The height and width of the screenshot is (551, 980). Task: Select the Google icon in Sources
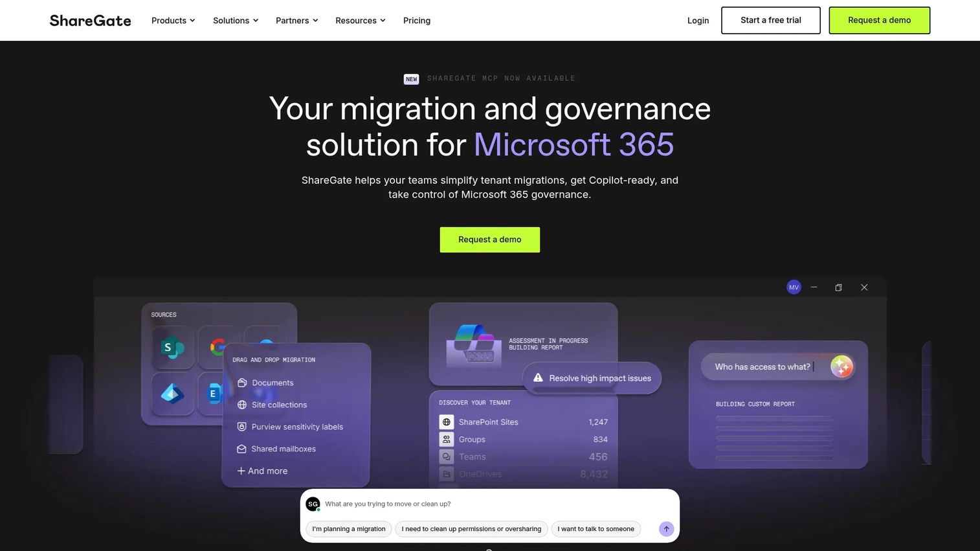point(218,347)
